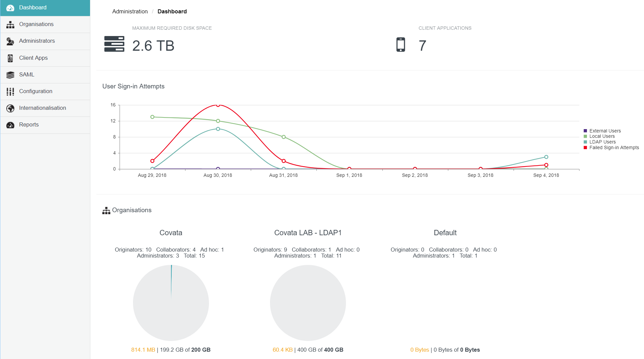
Task: Open the Configuration section
Action: point(45,91)
